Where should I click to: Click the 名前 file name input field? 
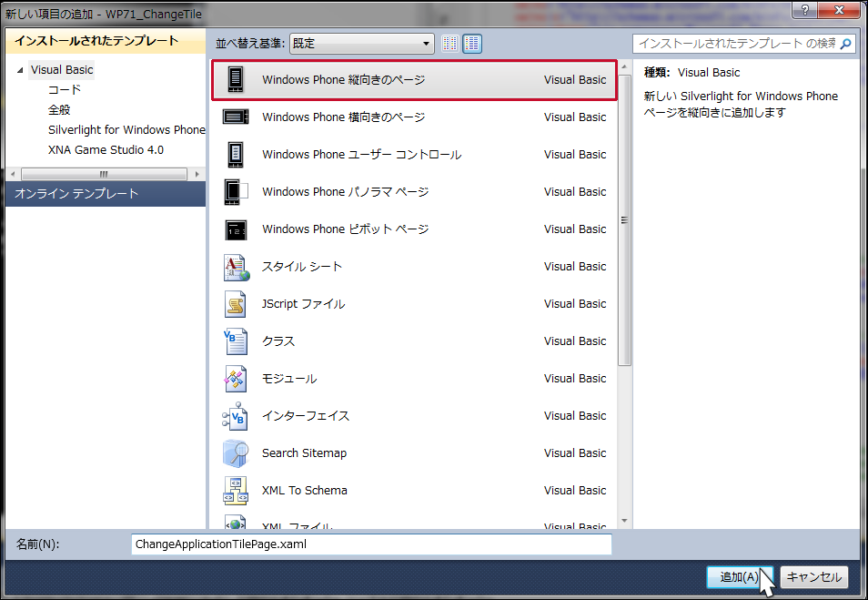371,544
